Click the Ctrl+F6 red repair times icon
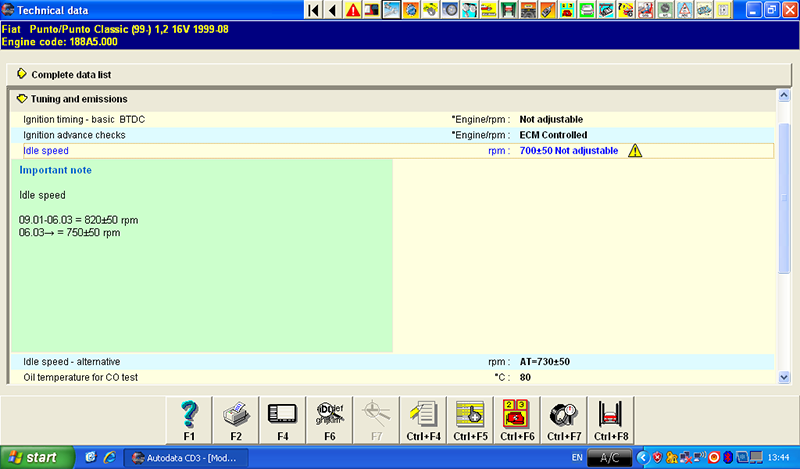800x469 pixels. (x=516, y=418)
